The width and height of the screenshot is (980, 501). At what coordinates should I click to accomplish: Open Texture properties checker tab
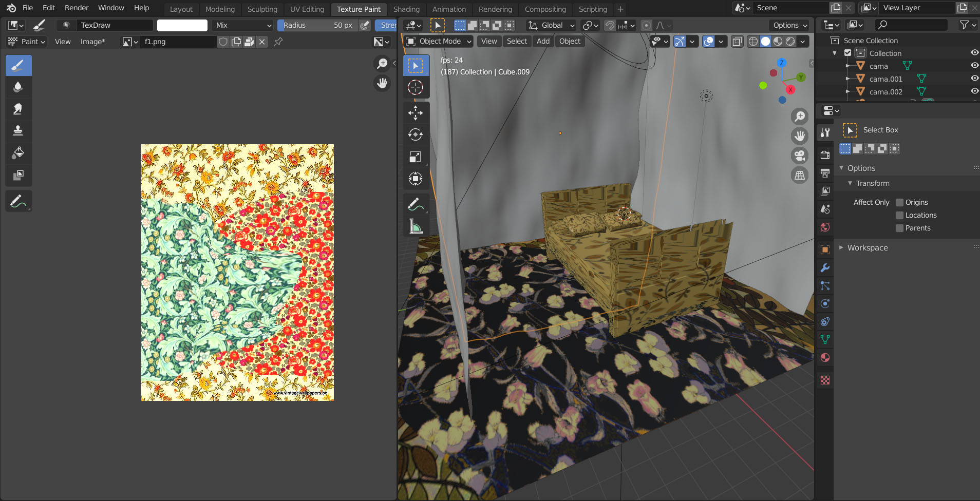click(825, 380)
